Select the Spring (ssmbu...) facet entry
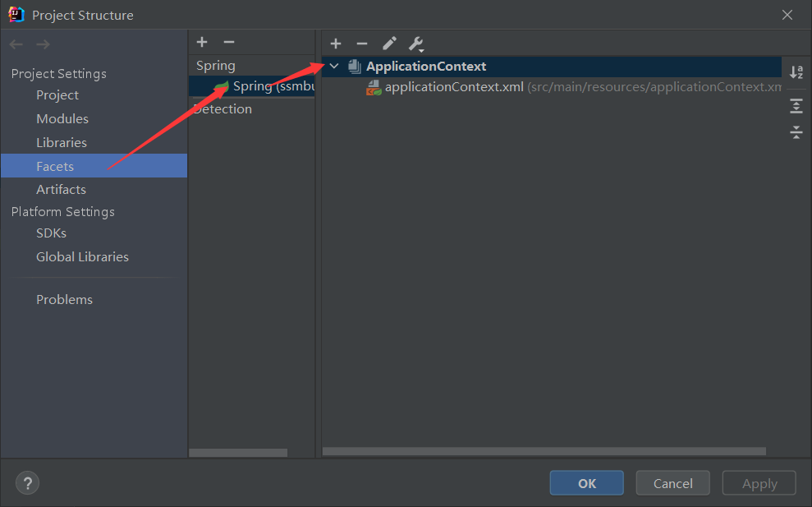Screen dimensions: 812x507 tap(252, 86)
